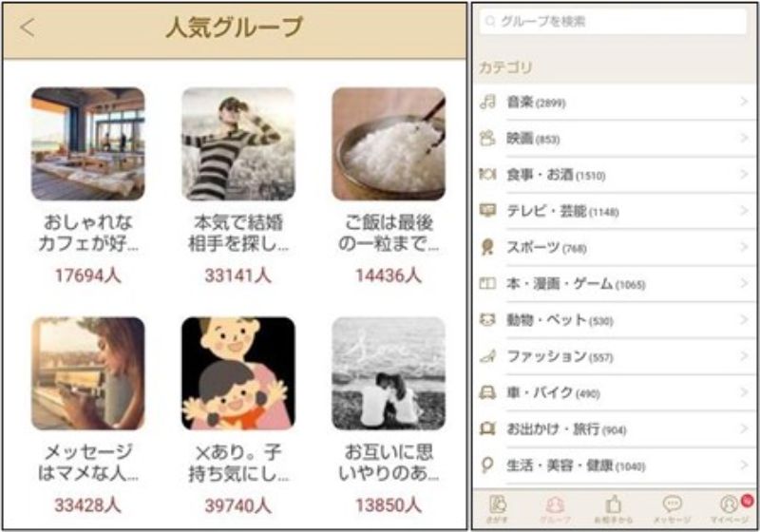
Task: Expand the 本・漫画・ゲーム category chevron
Action: pos(744,283)
